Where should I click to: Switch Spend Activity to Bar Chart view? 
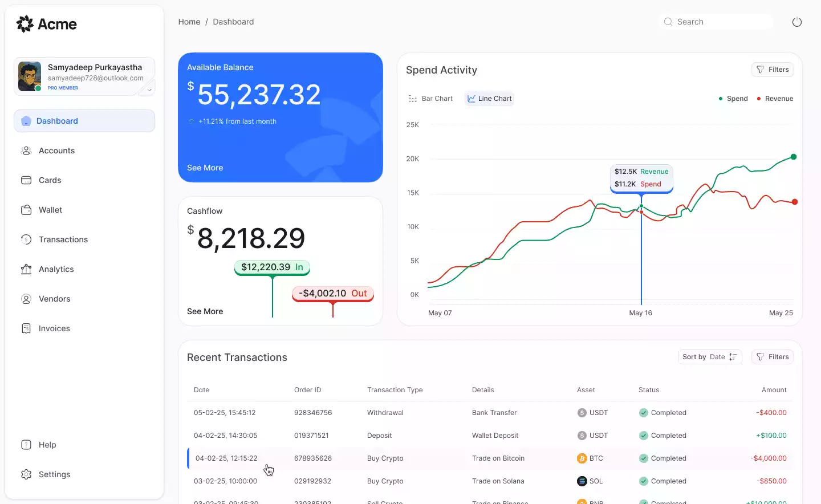430,98
